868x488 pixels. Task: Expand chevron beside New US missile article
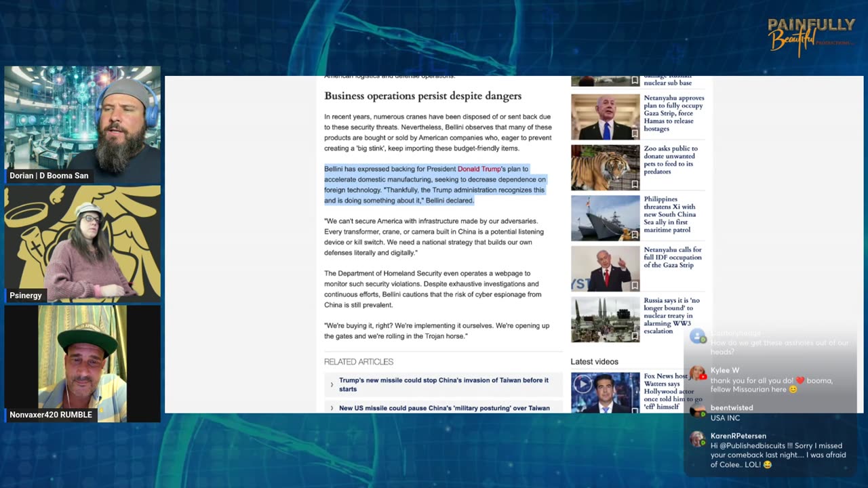[x=332, y=408]
